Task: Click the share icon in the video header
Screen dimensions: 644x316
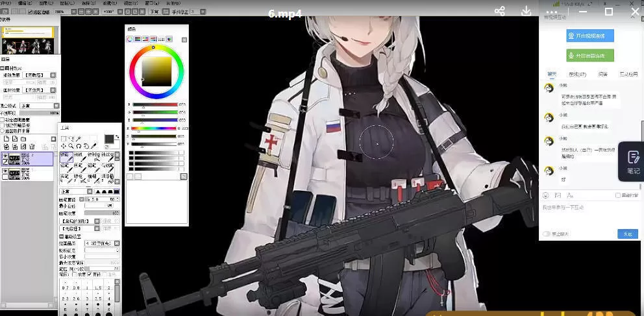Action: pos(499,11)
